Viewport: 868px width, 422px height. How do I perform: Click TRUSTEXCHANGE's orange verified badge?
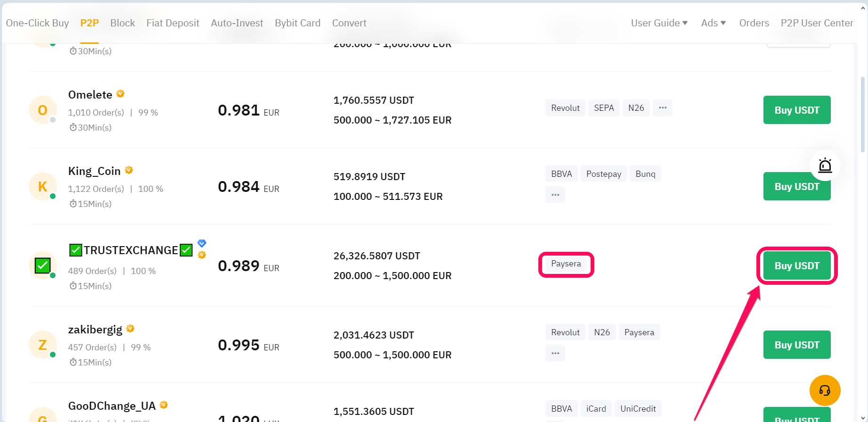(x=202, y=255)
